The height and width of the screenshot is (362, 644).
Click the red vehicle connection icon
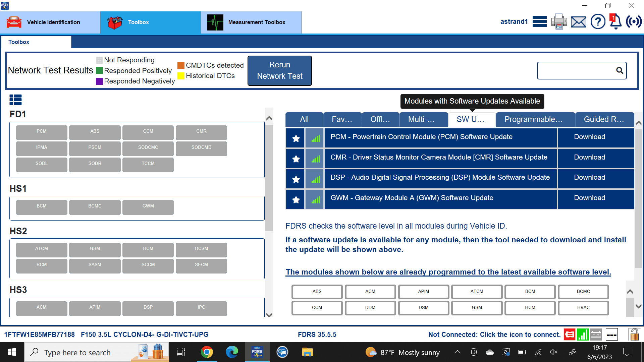click(x=569, y=334)
